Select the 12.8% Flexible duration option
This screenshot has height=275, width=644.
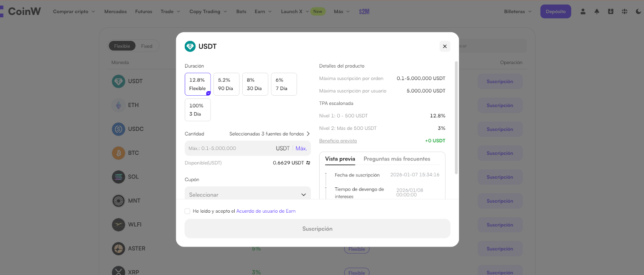(198, 84)
